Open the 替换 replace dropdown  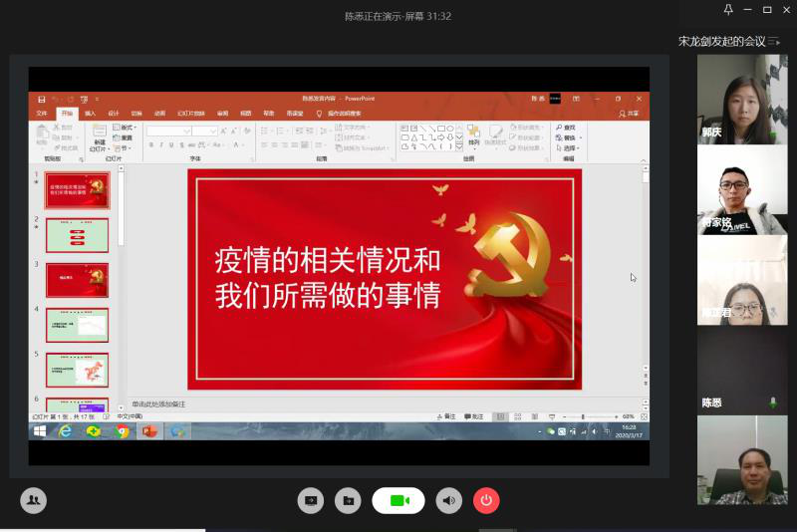tap(569, 137)
